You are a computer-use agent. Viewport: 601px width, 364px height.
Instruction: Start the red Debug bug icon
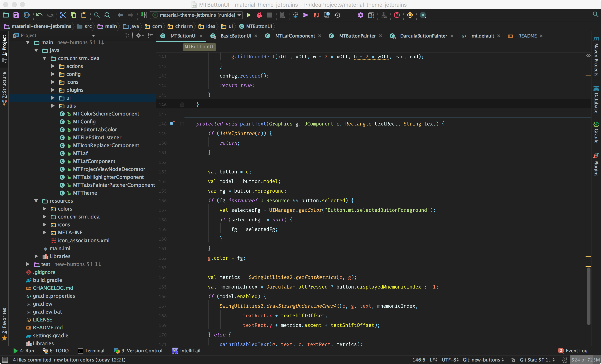(259, 15)
